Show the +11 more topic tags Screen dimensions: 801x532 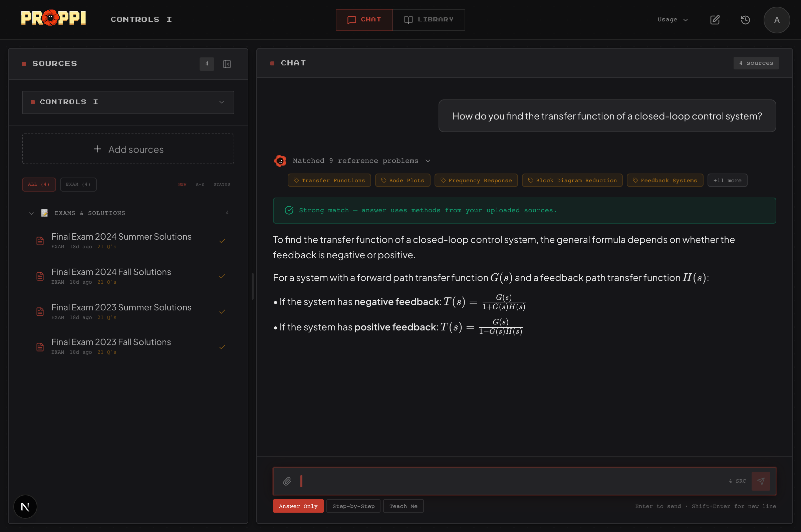(727, 180)
